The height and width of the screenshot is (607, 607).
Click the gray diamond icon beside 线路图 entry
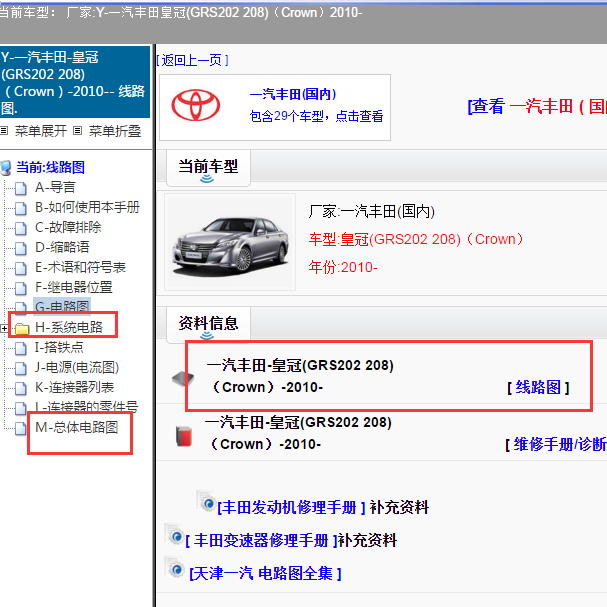pos(183,378)
